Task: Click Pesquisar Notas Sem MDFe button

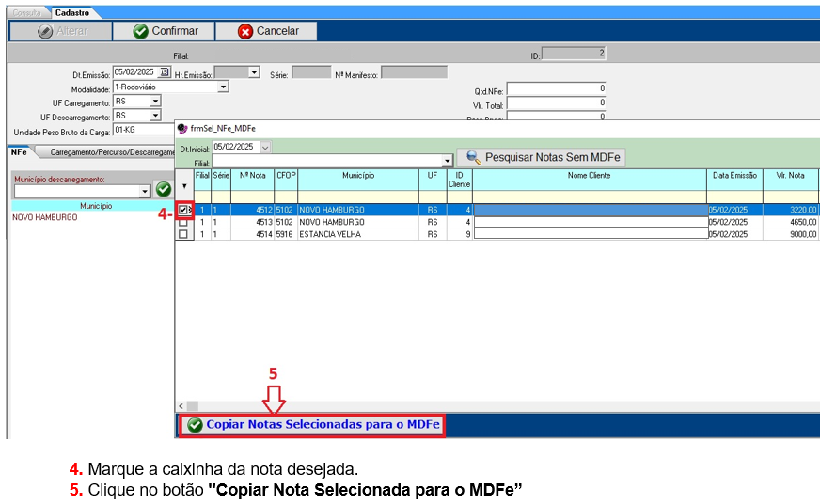Action: pyautogui.click(x=541, y=157)
